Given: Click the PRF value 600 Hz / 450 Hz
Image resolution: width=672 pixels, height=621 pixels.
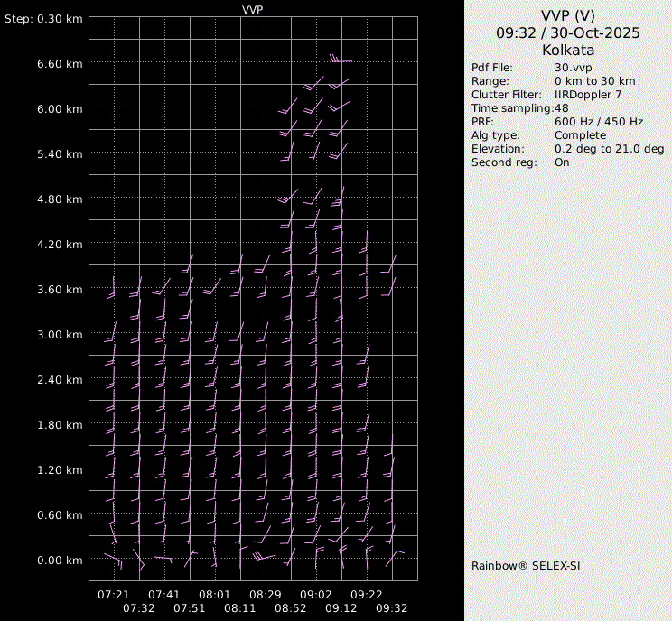Looking at the screenshot, I should (x=599, y=122).
